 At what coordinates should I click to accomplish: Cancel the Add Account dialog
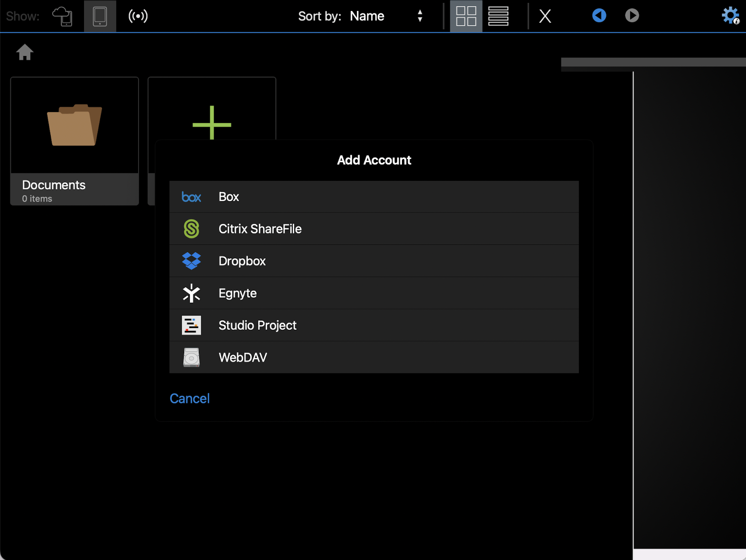point(190,398)
